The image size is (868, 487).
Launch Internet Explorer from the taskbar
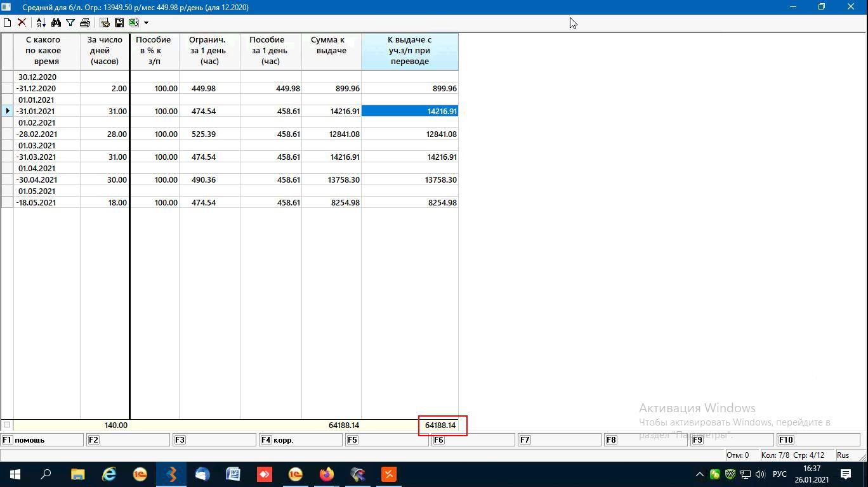[109, 474]
